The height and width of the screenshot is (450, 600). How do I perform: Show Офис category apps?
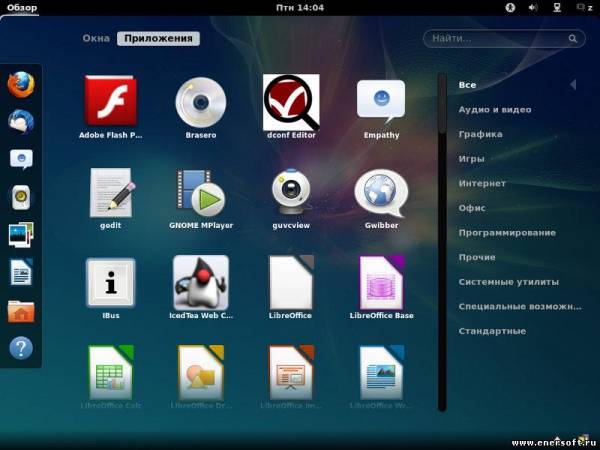coord(472,208)
